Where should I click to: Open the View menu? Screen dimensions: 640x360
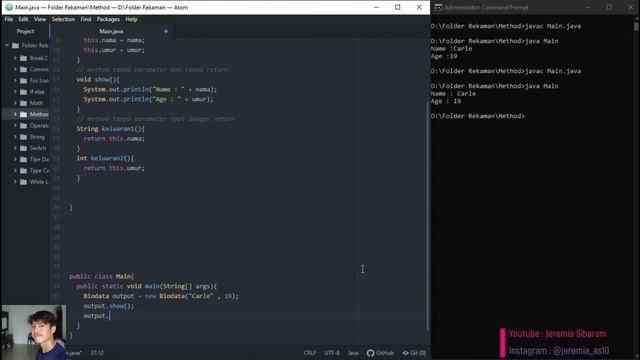[40, 19]
